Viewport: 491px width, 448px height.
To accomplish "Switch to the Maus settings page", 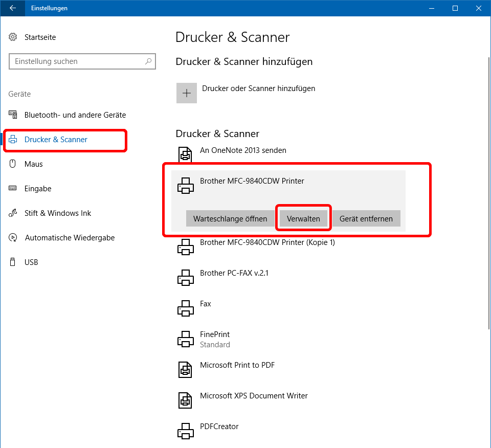I will 34,164.
